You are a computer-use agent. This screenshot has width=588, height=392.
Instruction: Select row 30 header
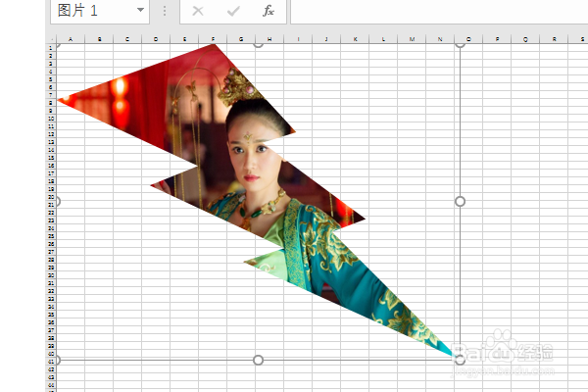pyautogui.click(x=51, y=275)
